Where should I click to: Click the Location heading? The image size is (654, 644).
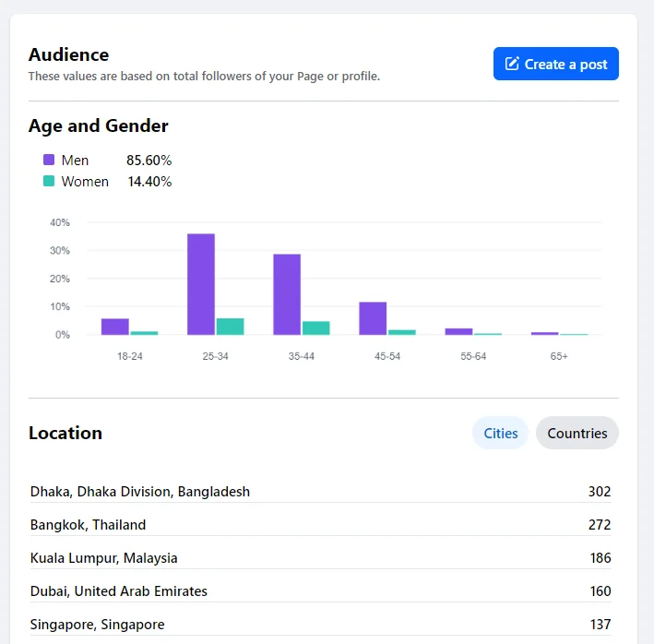tap(65, 433)
